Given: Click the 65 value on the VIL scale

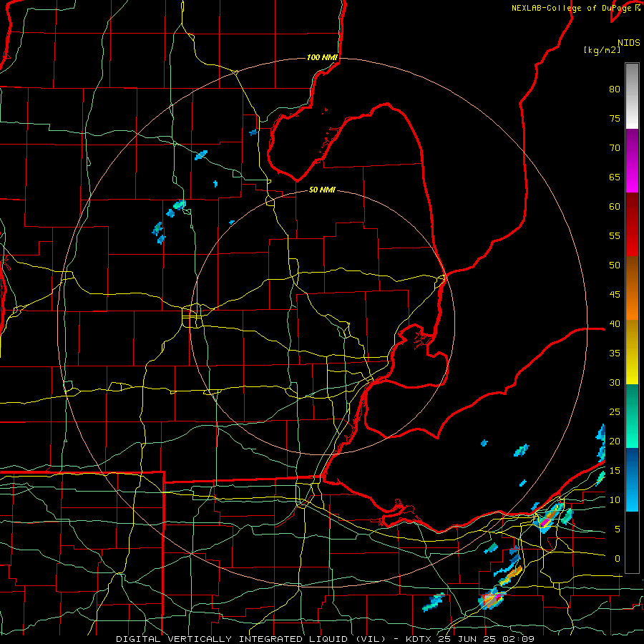Looking at the screenshot, I should [x=615, y=177].
